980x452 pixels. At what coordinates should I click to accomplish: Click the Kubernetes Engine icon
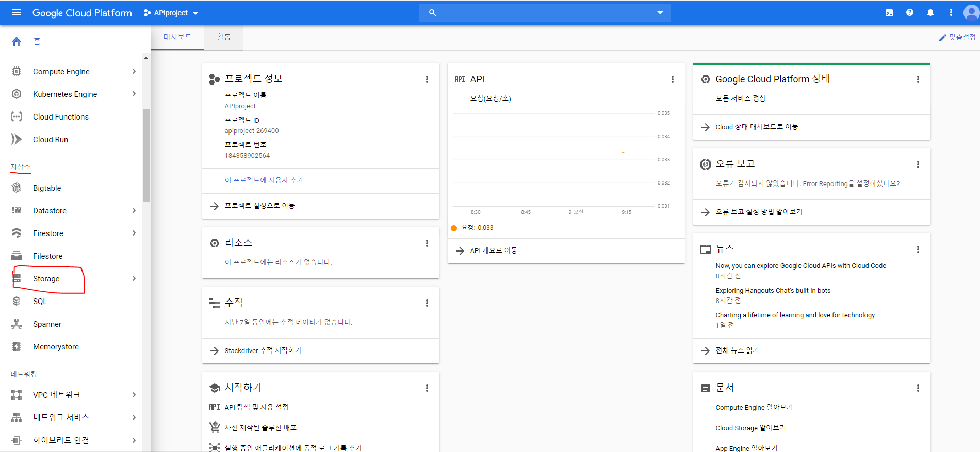pyautogui.click(x=17, y=94)
